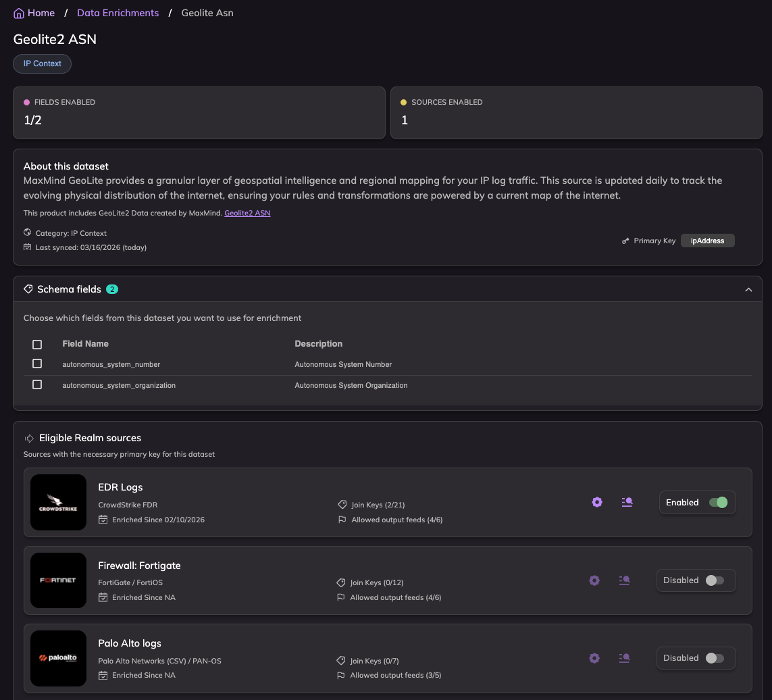Check the autonomous_system_organization field checkbox

coord(37,385)
